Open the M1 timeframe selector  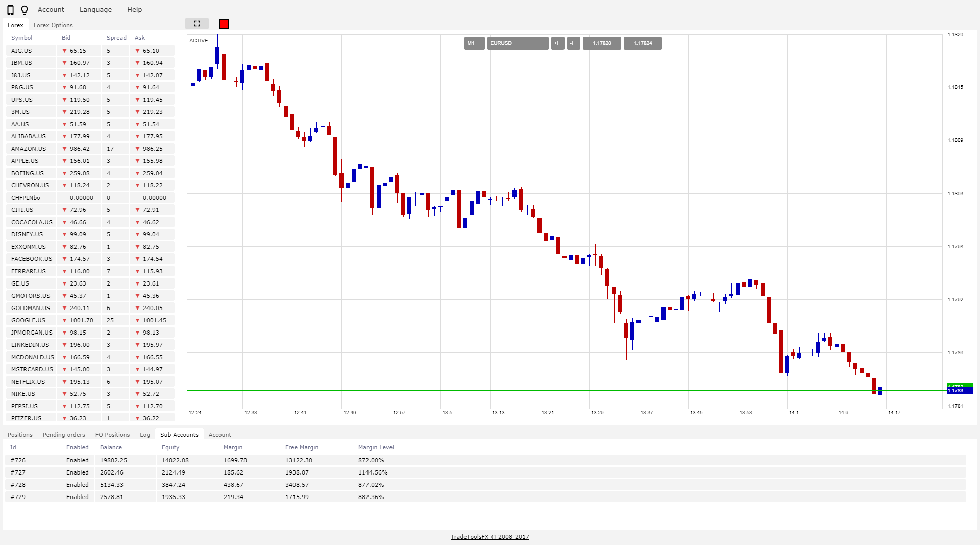pyautogui.click(x=474, y=43)
